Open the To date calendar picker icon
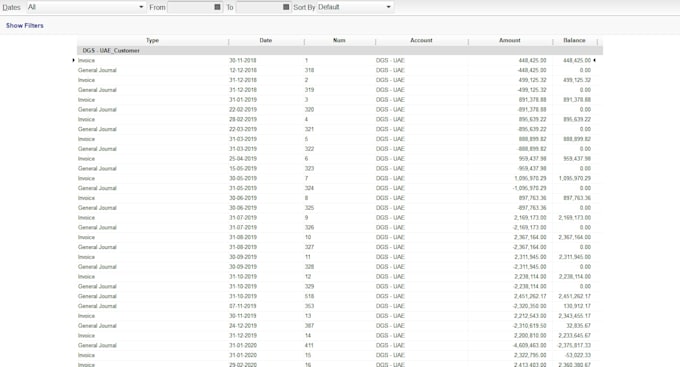680x367 pixels. pyautogui.click(x=286, y=7)
